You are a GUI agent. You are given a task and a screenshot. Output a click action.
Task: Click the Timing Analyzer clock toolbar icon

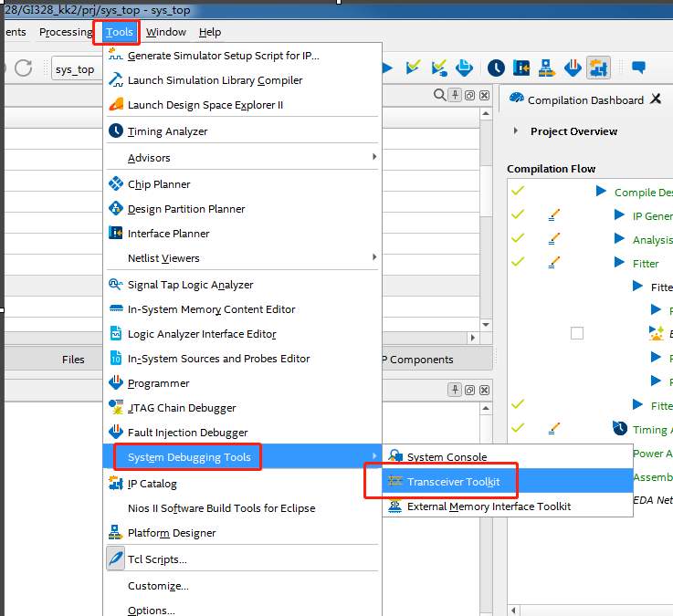[496, 68]
